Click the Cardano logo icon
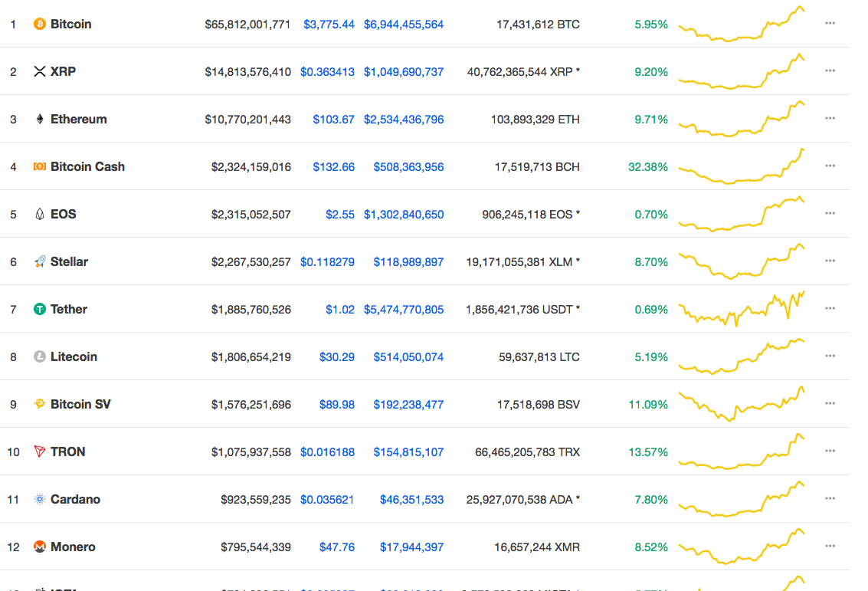Screen dimensions: 868x591 coord(39,500)
